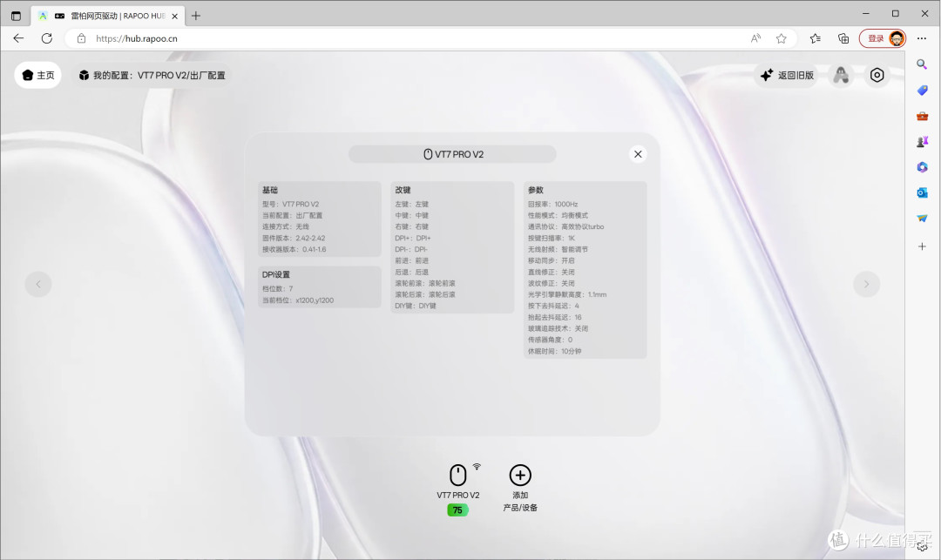Open the favorites list icon
The width and height of the screenshot is (941, 560).
[815, 38]
